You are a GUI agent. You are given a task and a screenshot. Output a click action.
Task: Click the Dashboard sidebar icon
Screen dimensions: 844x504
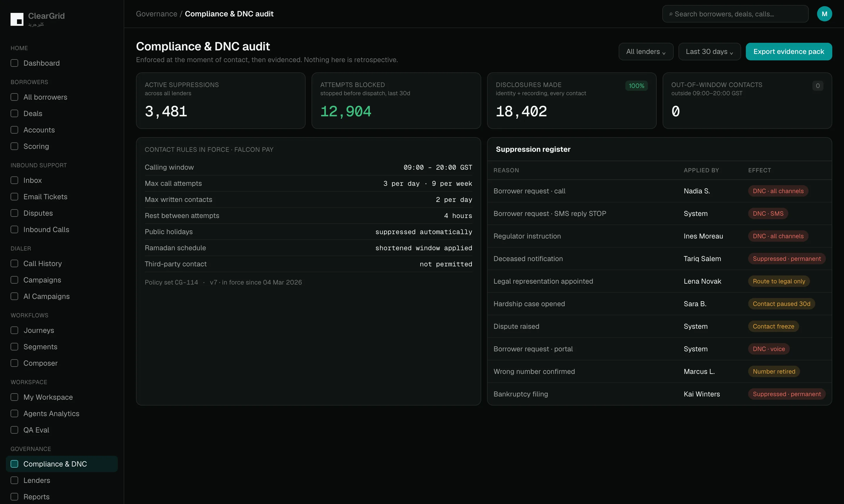pos(14,63)
